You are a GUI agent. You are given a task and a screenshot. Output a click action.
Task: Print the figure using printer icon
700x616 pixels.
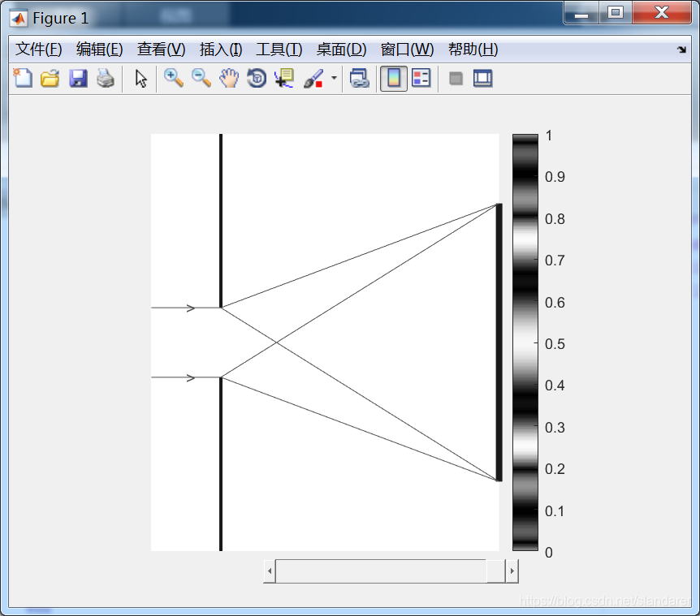coord(106,78)
